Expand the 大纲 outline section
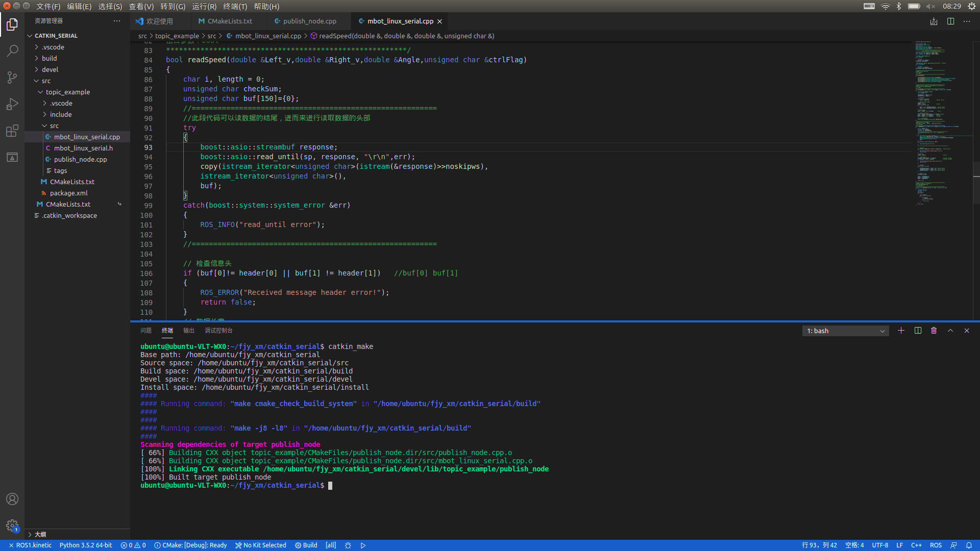 40,534
